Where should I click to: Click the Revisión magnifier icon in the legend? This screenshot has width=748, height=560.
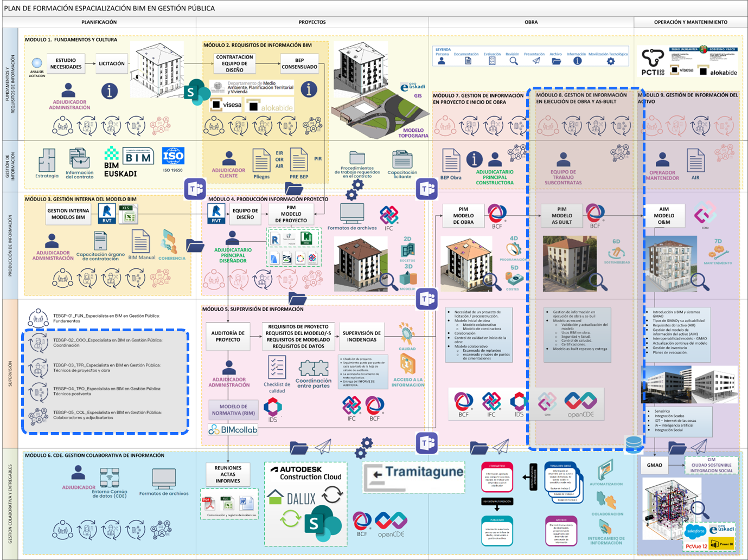click(x=513, y=61)
